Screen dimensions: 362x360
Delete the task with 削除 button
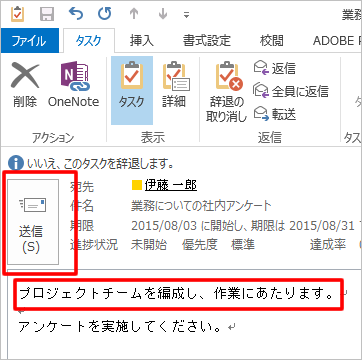[x=25, y=86]
